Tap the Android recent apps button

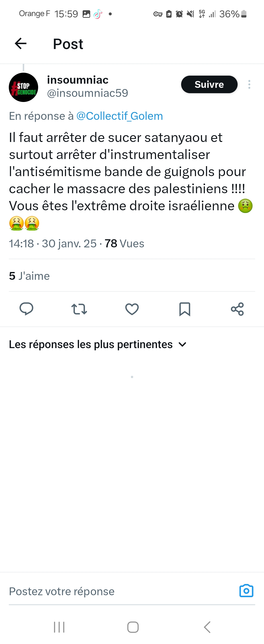(59, 627)
